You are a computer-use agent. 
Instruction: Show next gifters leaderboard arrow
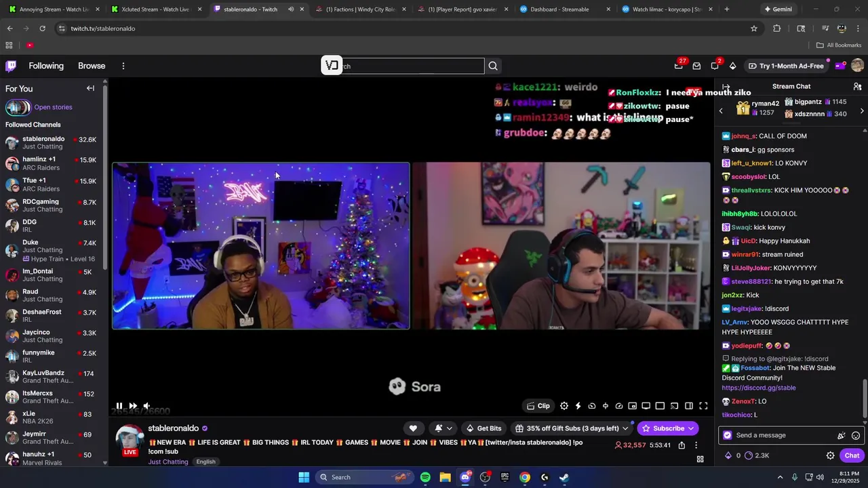point(862,110)
